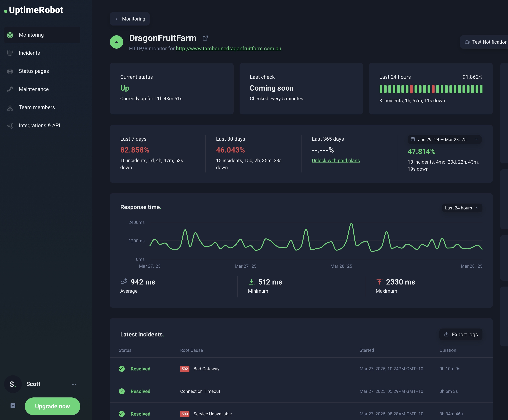
Task: Click the resolved checkmark for Bad Gateway
Action: click(122, 369)
